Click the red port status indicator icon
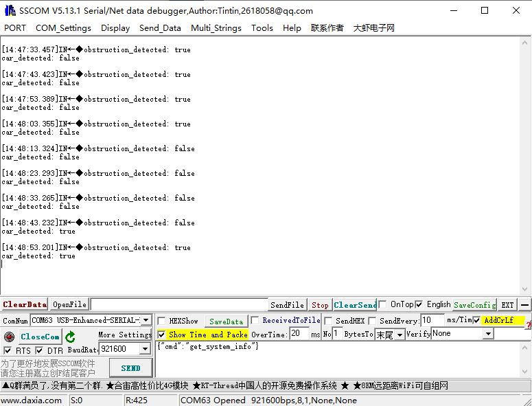Viewport: 532px width, 406px height. click(9, 337)
